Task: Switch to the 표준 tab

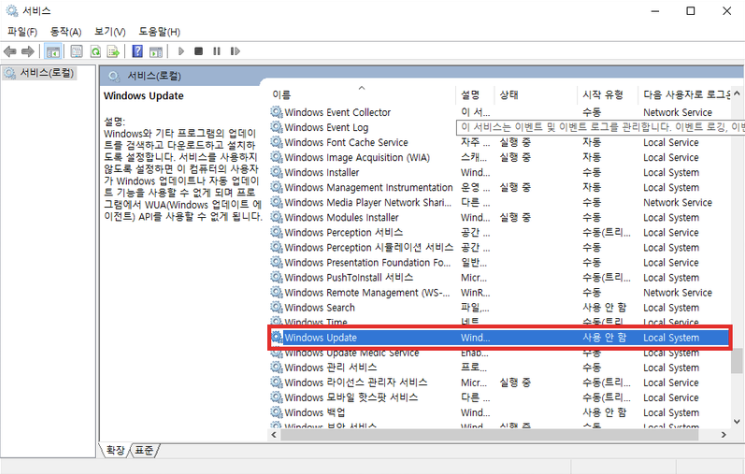Action: click(x=144, y=450)
